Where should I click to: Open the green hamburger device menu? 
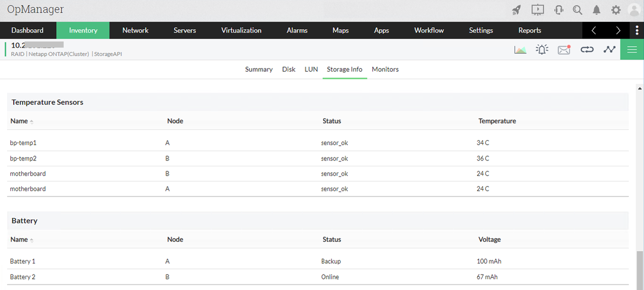(632, 50)
